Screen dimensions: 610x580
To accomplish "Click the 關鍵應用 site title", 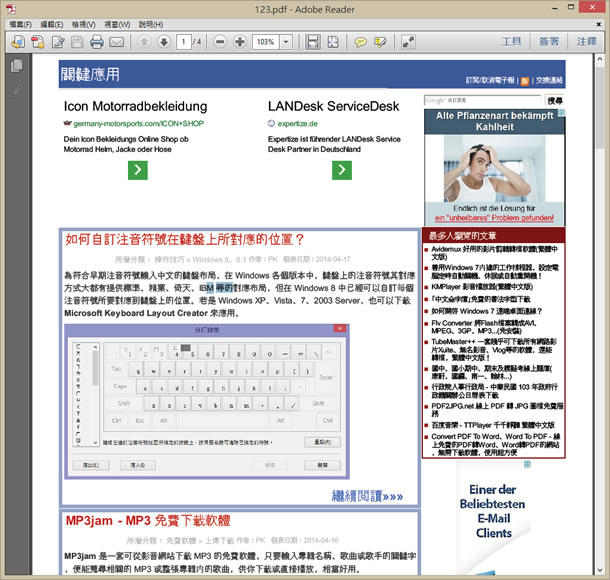I will [90, 74].
